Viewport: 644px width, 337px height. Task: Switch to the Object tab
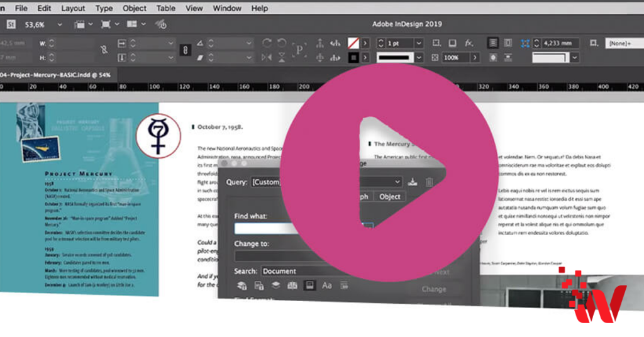(390, 197)
